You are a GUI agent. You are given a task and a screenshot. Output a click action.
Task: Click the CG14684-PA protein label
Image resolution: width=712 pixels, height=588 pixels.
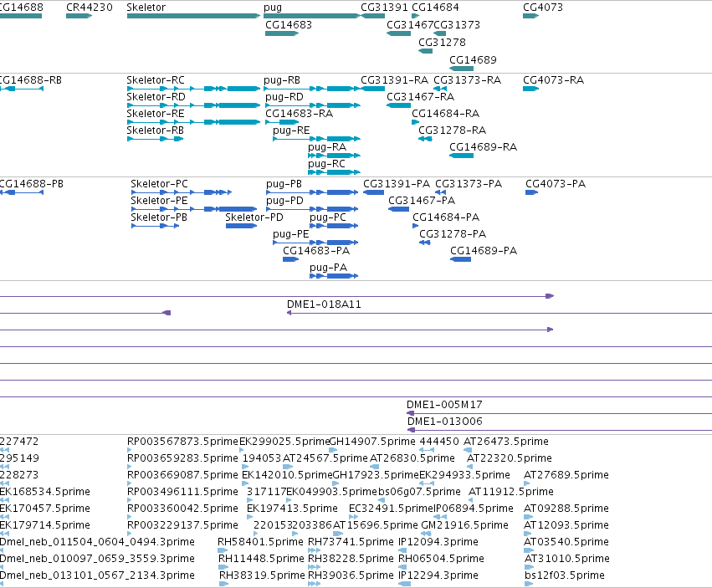pos(446,217)
